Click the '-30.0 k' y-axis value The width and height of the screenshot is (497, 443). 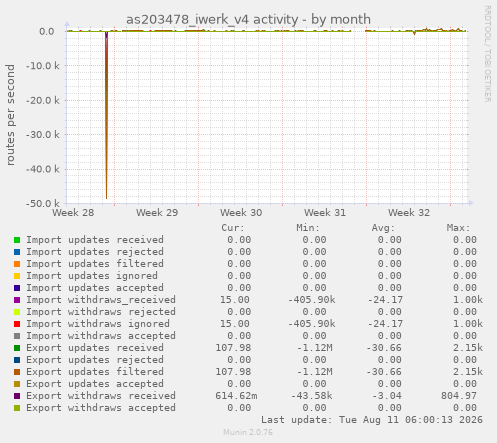click(43, 135)
